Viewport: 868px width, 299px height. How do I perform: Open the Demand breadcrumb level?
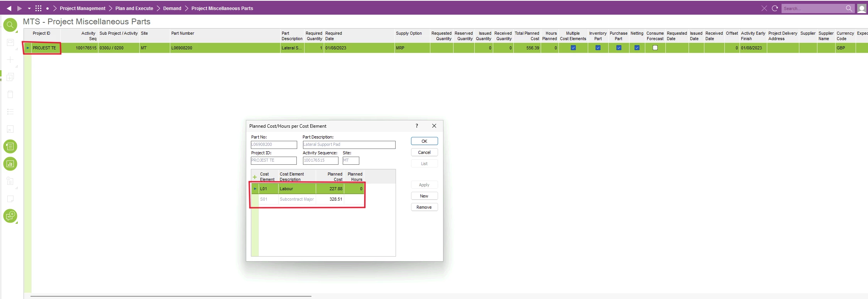172,8
